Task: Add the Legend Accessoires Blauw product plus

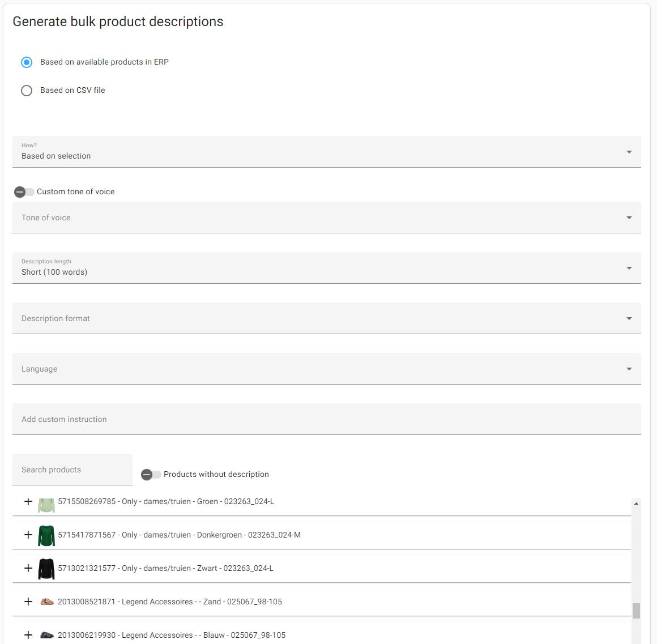Action: pyautogui.click(x=28, y=635)
